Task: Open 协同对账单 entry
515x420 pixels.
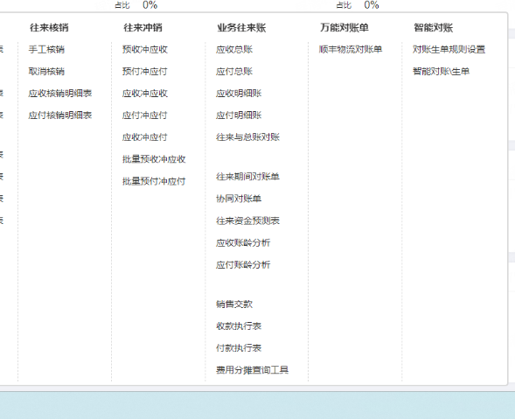Action: click(x=239, y=199)
